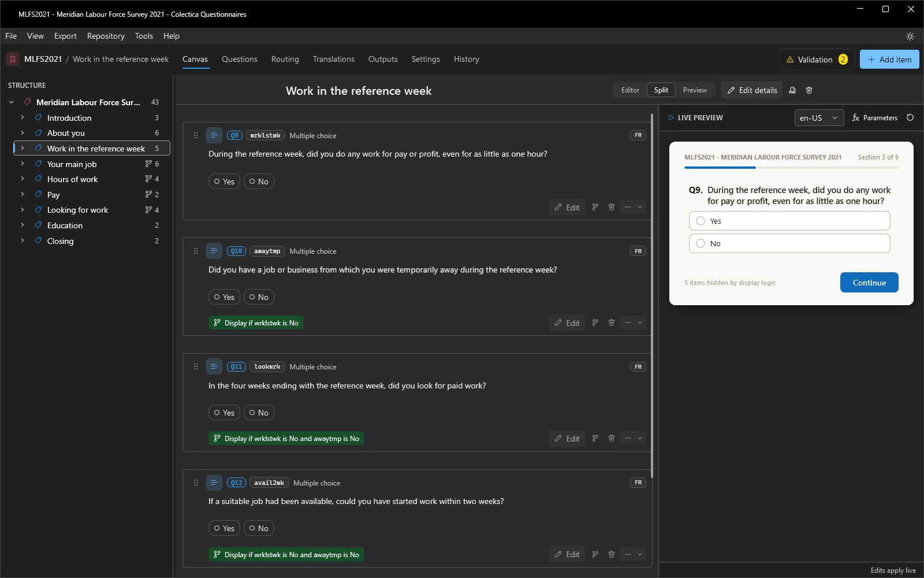Click Edit on question Q9
The width and height of the screenshot is (924, 578).
click(x=567, y=207)
